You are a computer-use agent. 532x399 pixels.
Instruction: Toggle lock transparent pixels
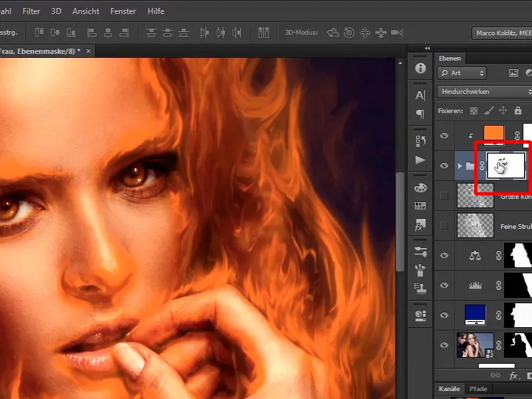pos(473,110)
